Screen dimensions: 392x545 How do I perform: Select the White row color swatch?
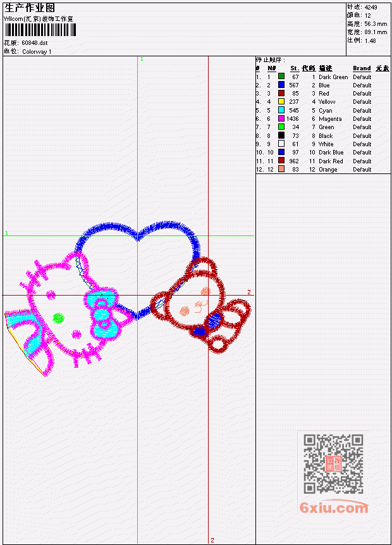281,144
